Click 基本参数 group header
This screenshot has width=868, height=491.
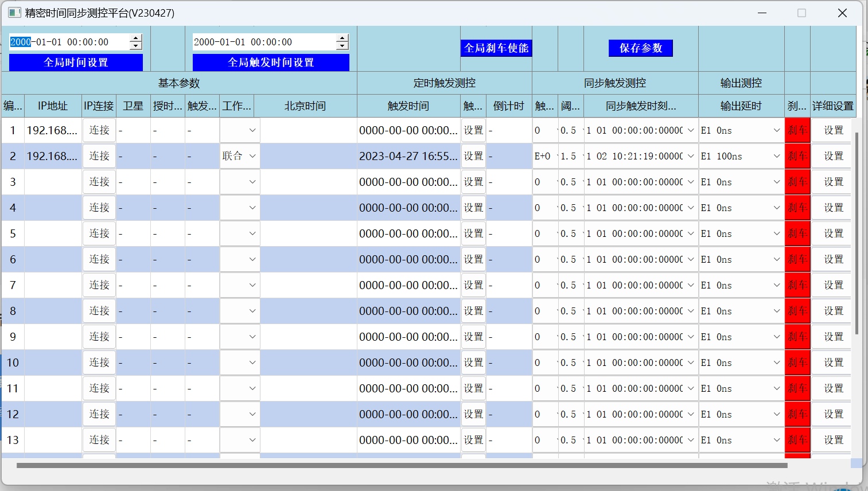[x=179, y=83]
